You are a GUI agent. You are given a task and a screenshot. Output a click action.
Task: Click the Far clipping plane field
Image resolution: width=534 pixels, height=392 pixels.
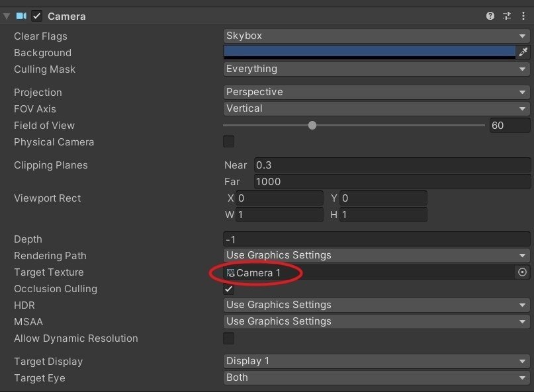392,181
